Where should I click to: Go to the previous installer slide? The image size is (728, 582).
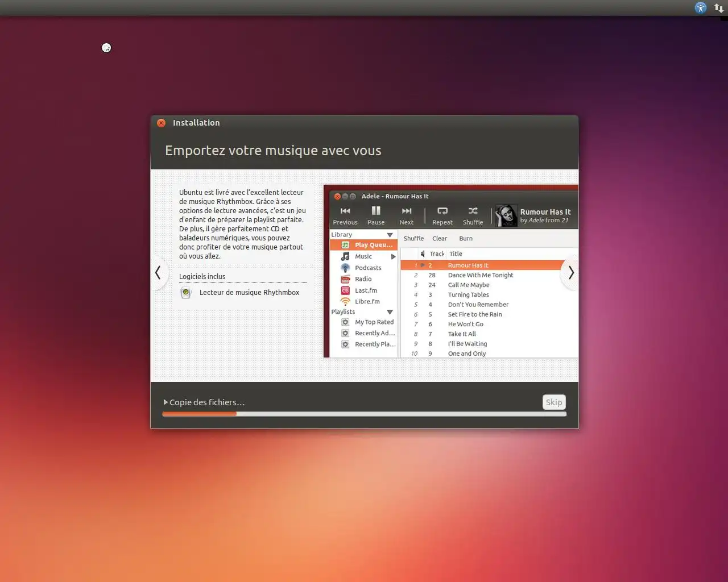click(158, 273)
